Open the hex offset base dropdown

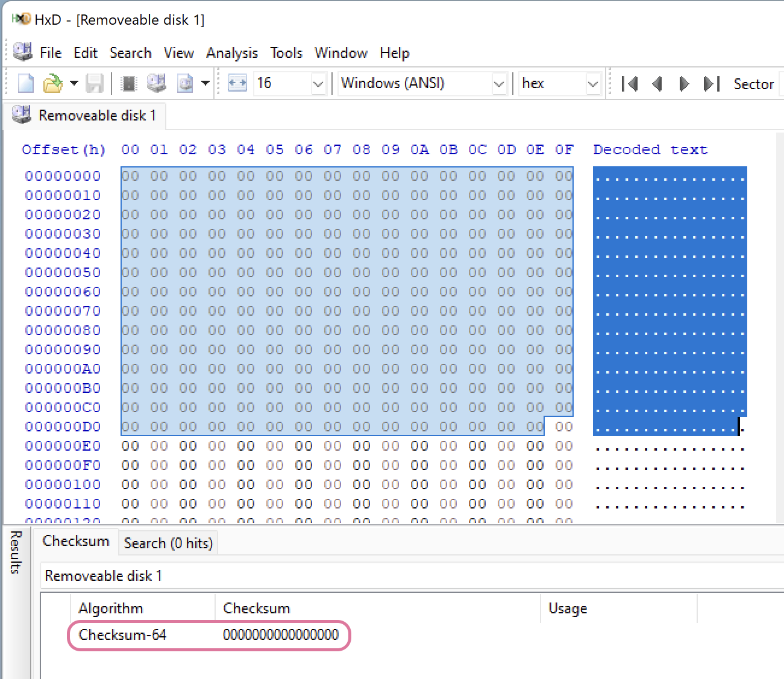click(593, 84)
